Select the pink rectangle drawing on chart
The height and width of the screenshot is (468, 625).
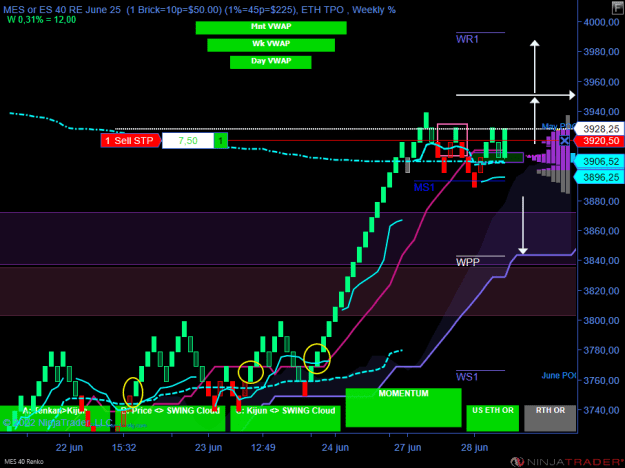click(x=452, y=140)
